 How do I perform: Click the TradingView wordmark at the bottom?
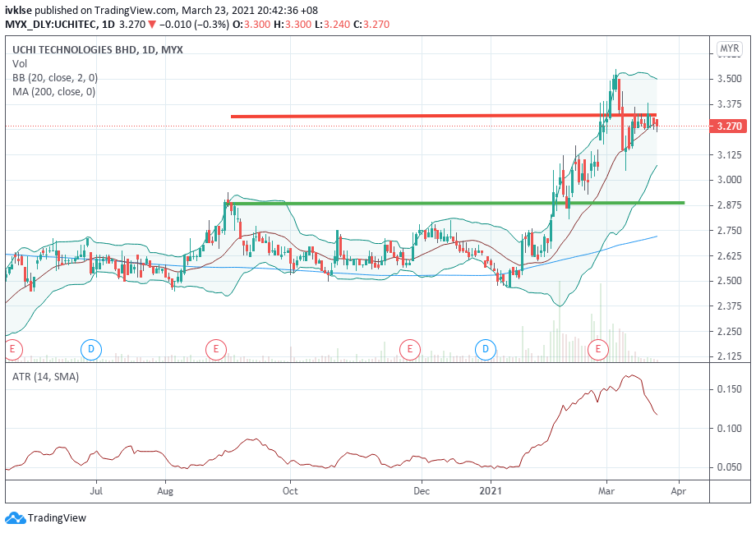tap(57, 518)
